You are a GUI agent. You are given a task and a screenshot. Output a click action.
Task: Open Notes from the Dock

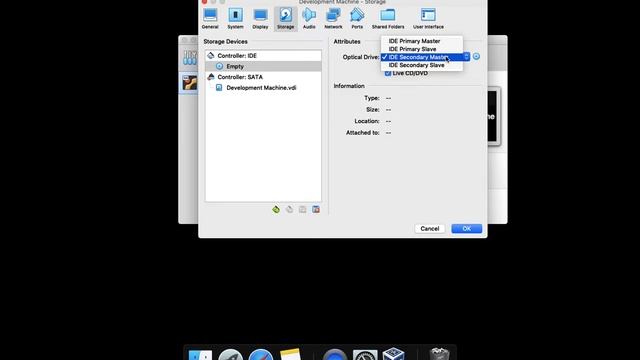point(291,354)
